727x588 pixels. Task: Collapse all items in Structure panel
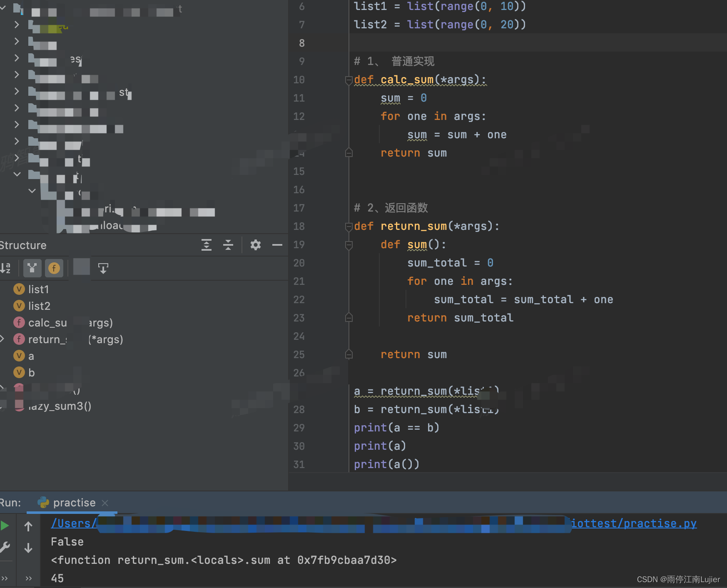(228, 245)
